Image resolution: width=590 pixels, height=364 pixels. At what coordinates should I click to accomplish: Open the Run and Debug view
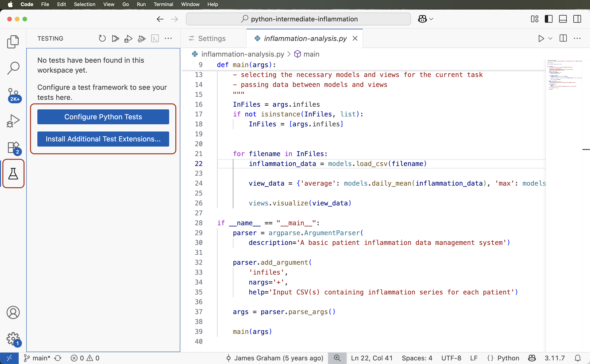click(13, 121)
